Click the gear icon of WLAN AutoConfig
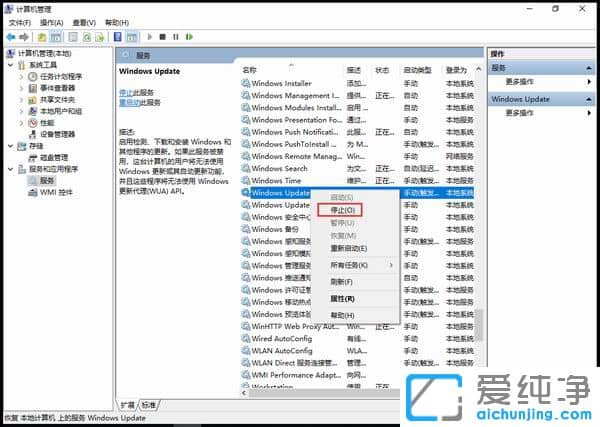 pyautogui.click(x=245, y=350)
